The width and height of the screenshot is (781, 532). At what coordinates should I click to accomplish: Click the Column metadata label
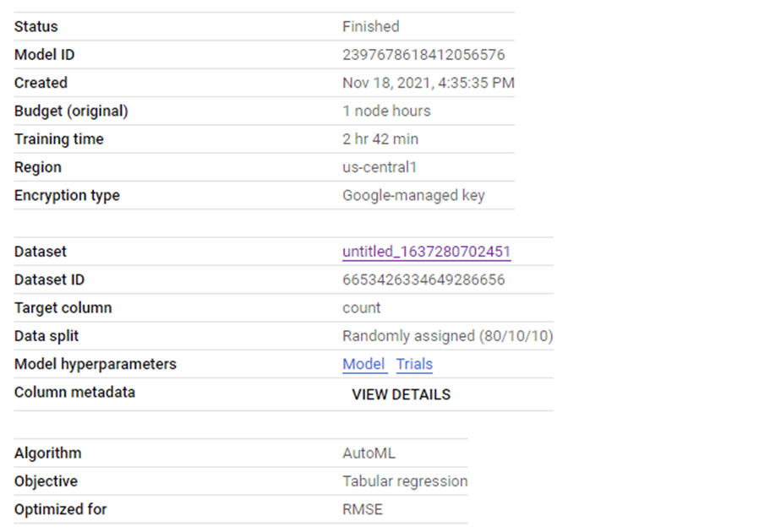[74, 392]
